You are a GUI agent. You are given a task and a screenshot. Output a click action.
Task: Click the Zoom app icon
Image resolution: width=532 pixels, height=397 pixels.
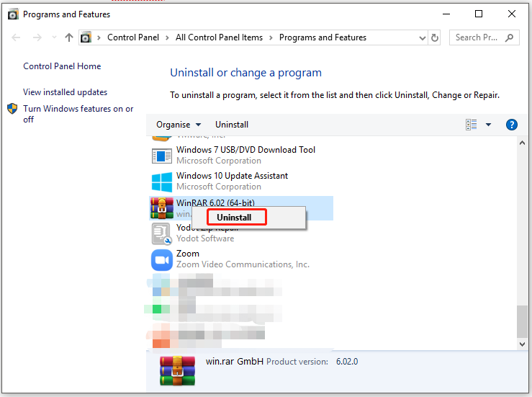click(162, 260)
